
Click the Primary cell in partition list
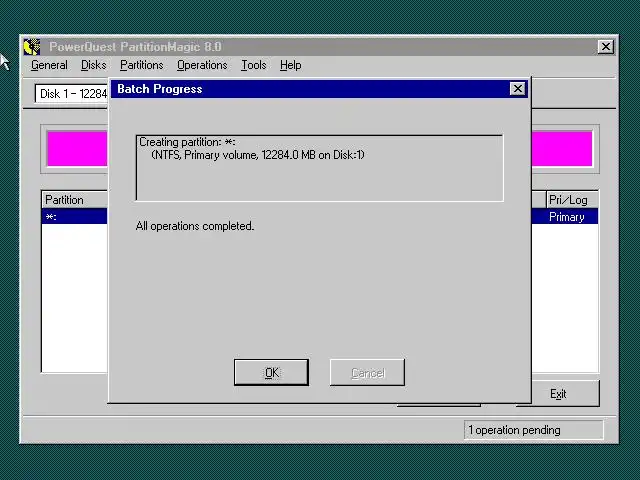click(567, 217)
